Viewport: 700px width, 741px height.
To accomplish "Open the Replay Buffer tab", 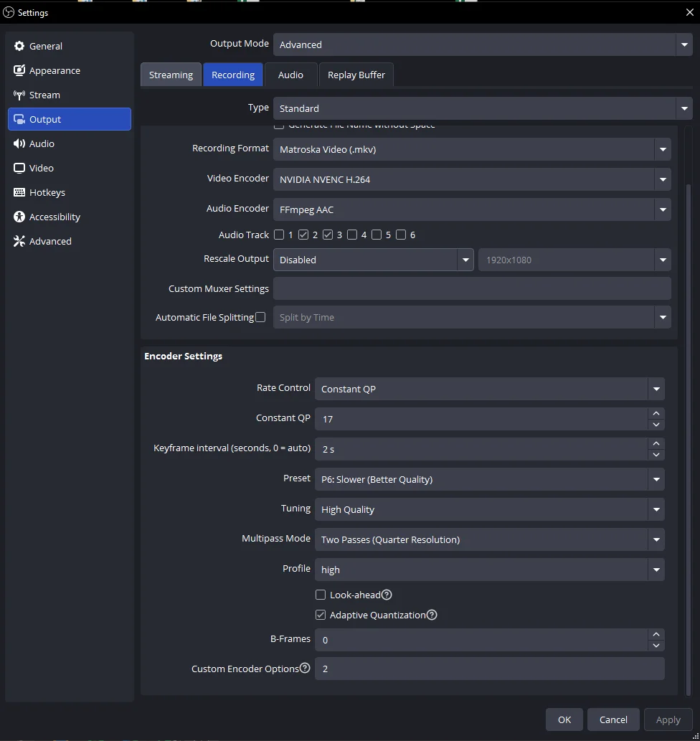I will (x=356, y=75).
